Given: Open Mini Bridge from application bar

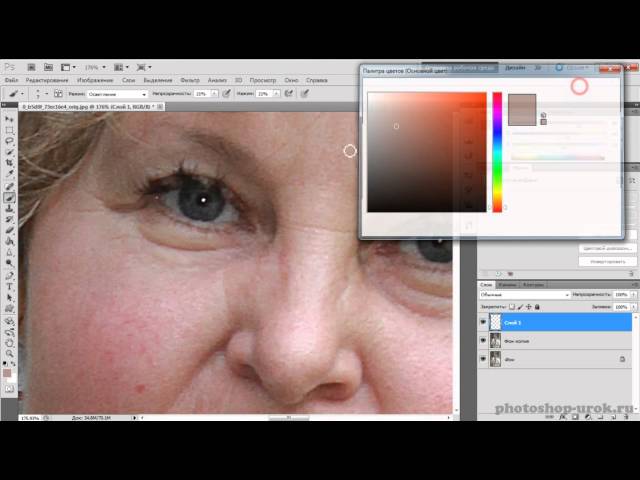Looking at the screenshot, I should (x=48, y=67).
